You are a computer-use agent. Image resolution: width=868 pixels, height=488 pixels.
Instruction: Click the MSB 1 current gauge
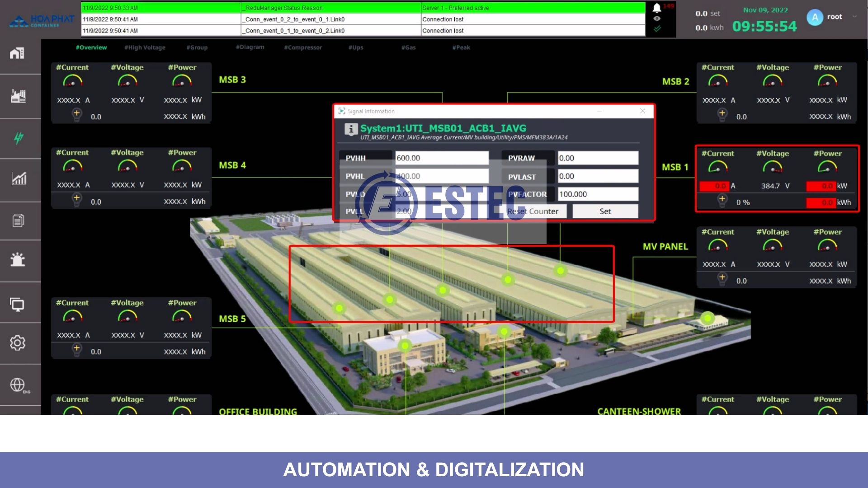pos(718,168)
